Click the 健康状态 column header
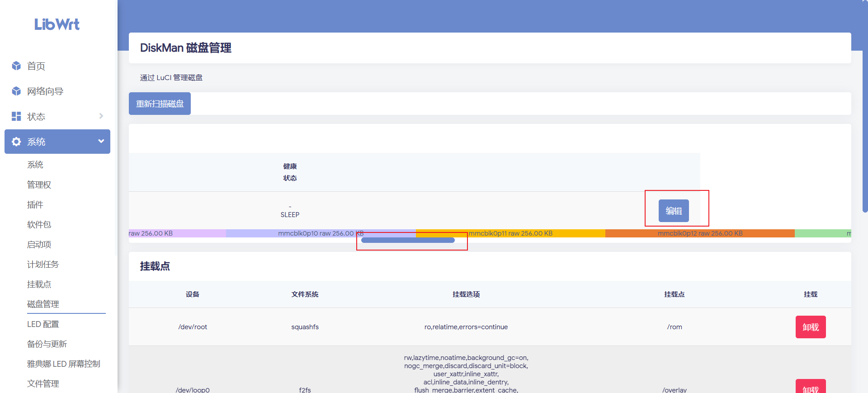868x393 pixels. tap(290, 172)
